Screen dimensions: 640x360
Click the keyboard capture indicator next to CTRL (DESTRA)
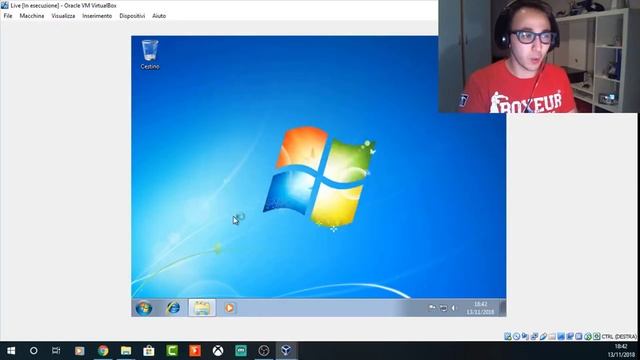(x=596, y=336)
